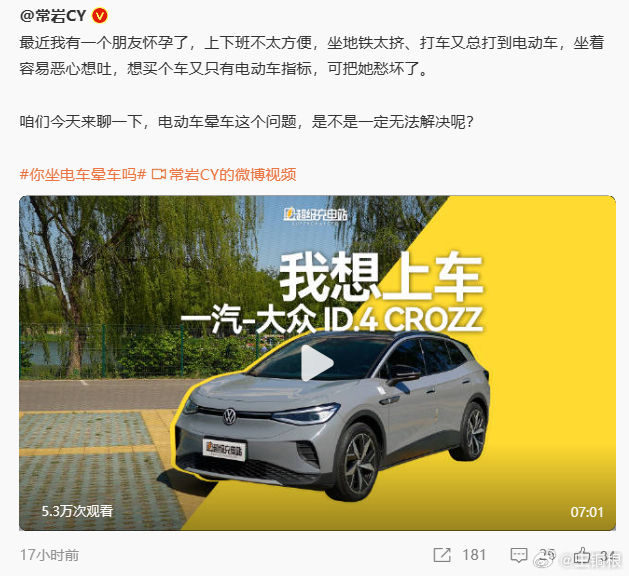The height and width of the screenshot is (576, 629).
Task: Click the 一汽-大众 ID.4 CROZZ caption
Action: [332, 319]
